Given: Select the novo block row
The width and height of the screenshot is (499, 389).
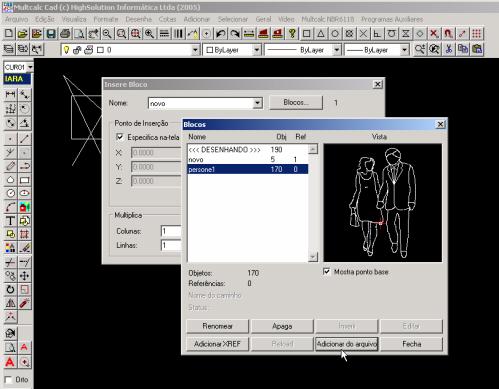Looking at the screenshot, I should pos(248,159).
